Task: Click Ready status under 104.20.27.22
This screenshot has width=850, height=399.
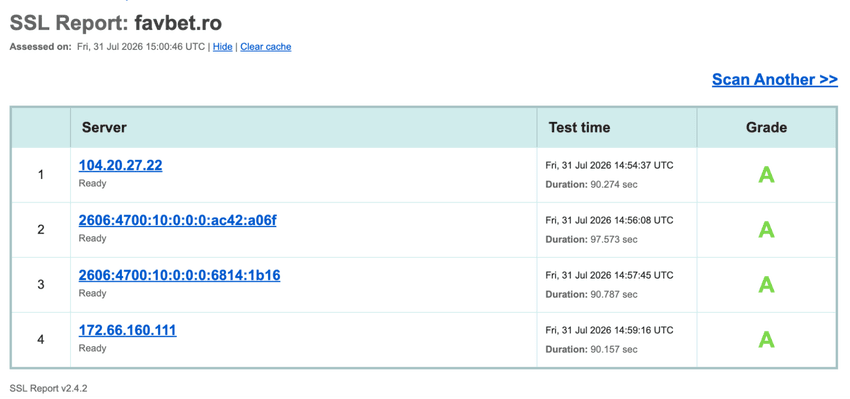Action: click(x=92, y=183)
